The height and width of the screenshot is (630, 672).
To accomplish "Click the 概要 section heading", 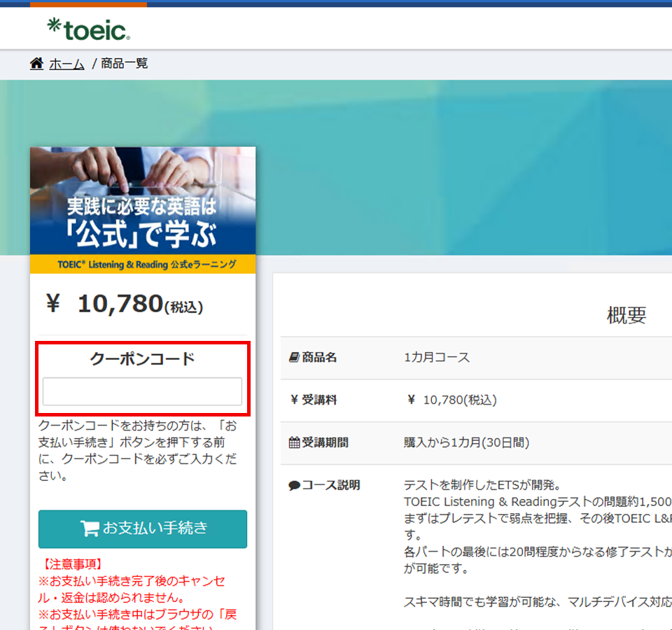I will pyautogui.click(x=626, y=316).
